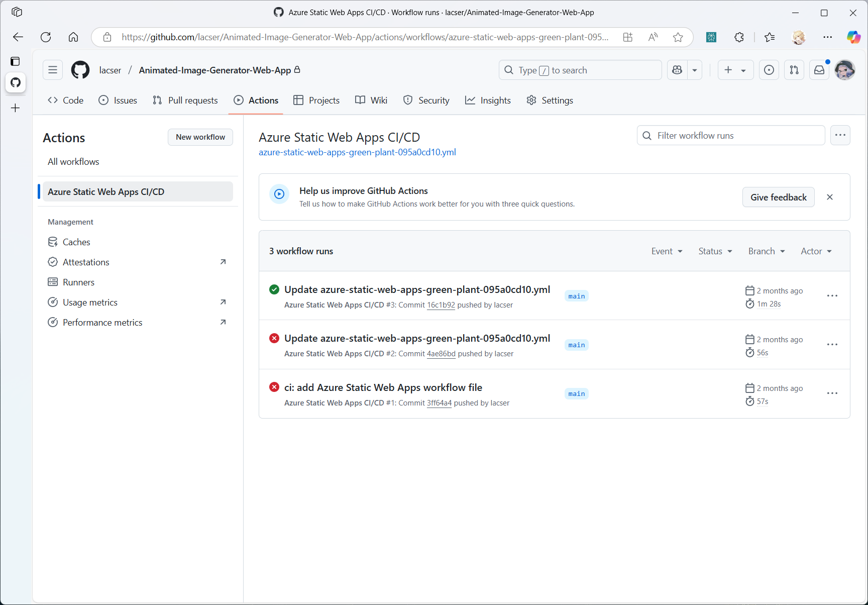Open commit 16c1b92 link
Viewport: 868px width, 605px height.
pos(441,305)
